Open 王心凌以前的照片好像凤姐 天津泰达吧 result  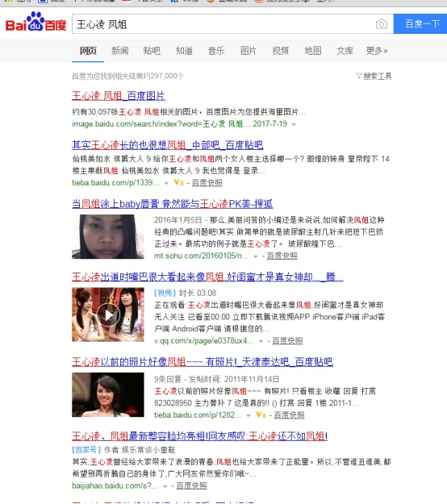click(203, 362)
